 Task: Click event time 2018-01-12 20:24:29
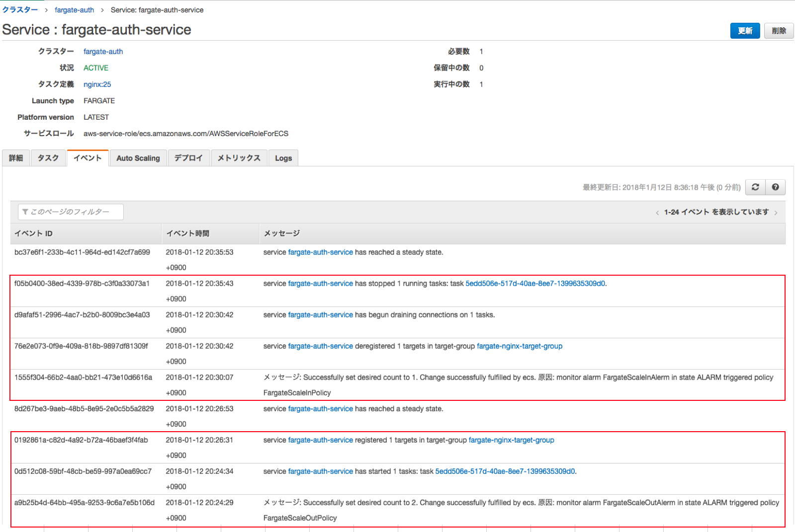[199, 503]
